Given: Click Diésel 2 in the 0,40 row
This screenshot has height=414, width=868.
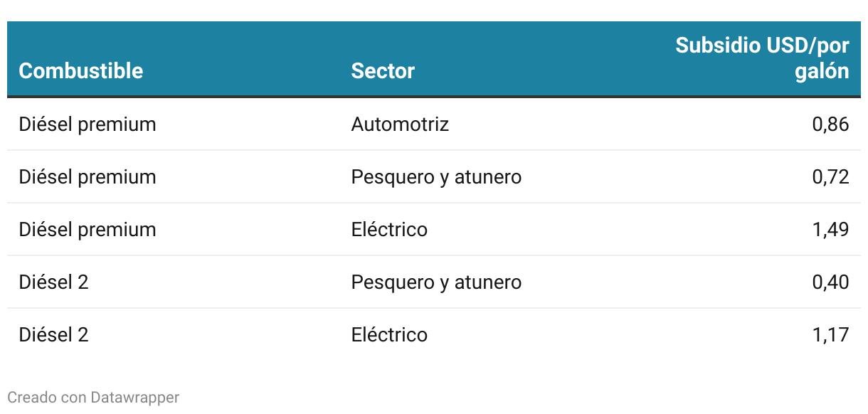Looking at the screenshot, I should point(53,282).
